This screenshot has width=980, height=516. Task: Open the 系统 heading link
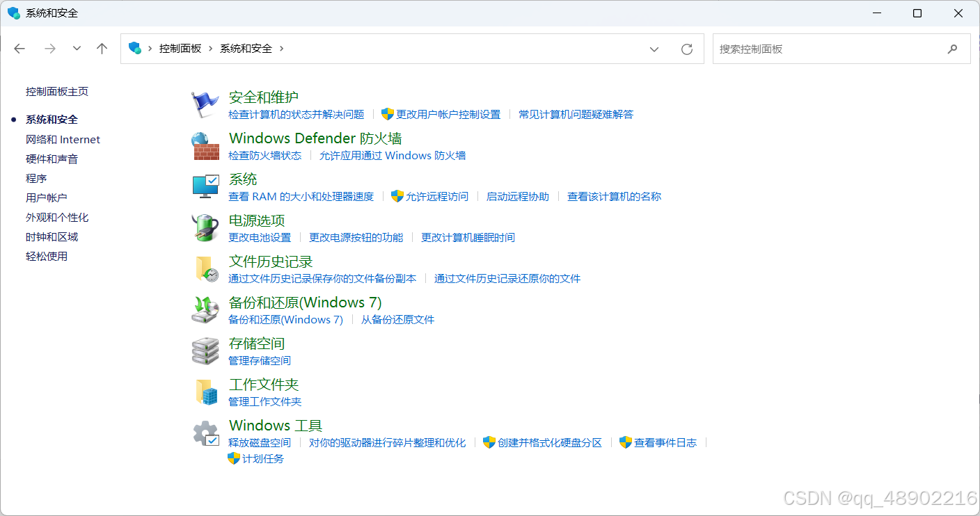243,179
